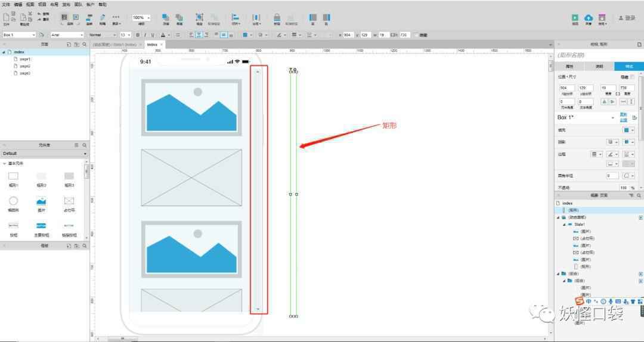The height and width of the screenshot is (342, 644).
Task: Send selected widget to back icon
Action: pos(179,17)
